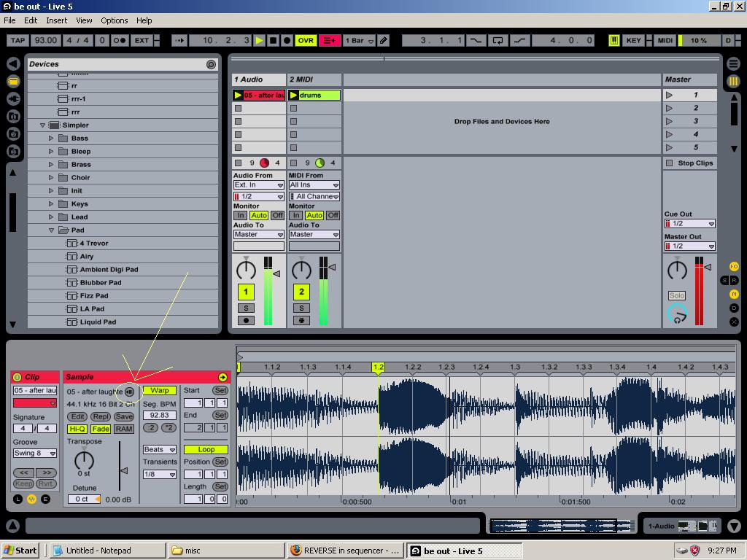This screenshot has width=747, height=560.
Task: Adjust track 1 volume fader
Action: click(276, 274)
